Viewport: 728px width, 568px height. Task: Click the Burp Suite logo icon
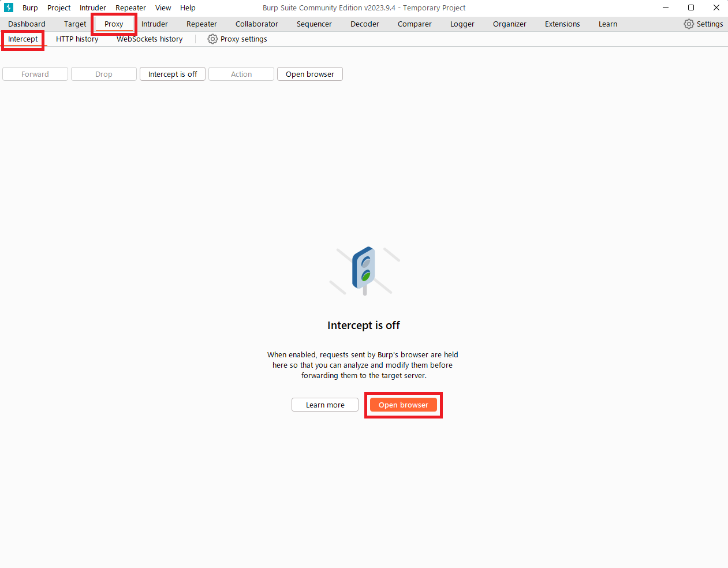(9, 8)
